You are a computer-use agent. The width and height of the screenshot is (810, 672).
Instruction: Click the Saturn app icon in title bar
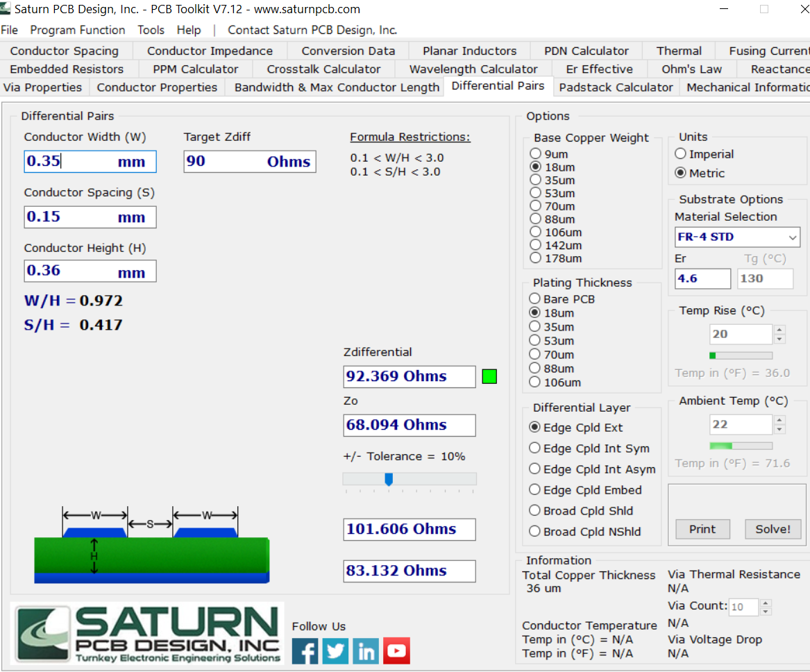click(x=5, y=8)
